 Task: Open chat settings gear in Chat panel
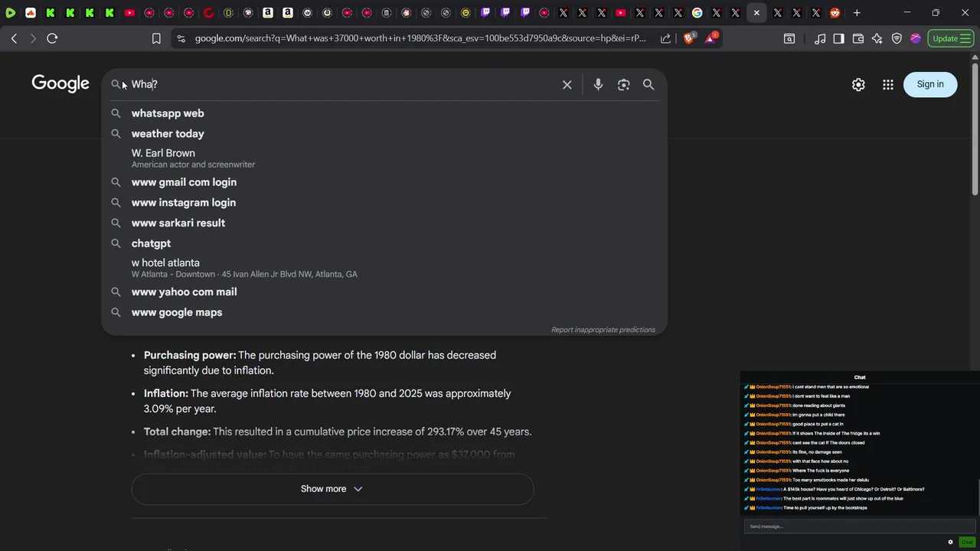point(951,542)
